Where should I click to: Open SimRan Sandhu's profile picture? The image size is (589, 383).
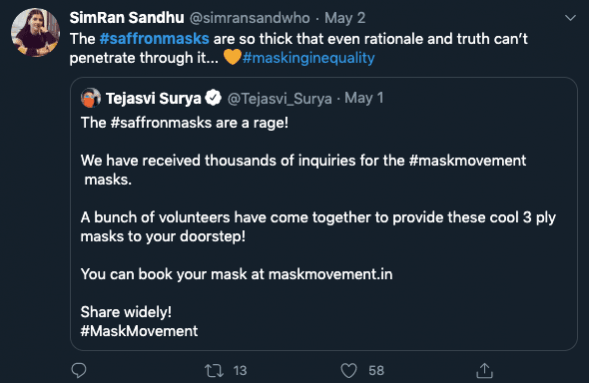click(x=35, y=33)
